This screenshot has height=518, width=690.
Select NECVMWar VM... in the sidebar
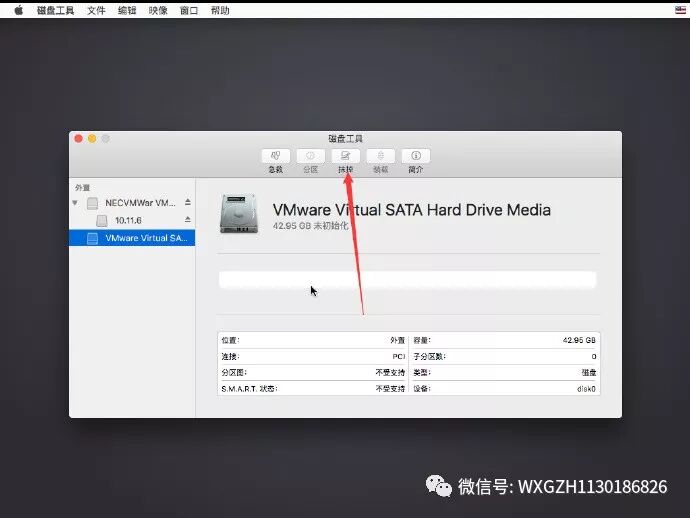[132, 203]
